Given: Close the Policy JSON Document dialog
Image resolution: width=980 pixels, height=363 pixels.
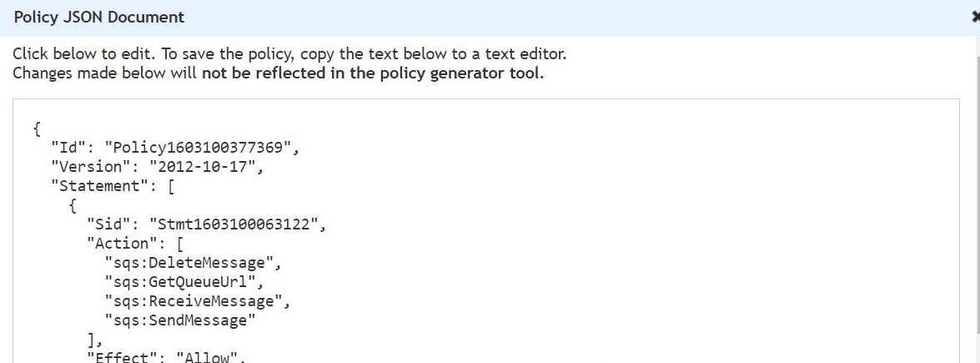Looking at the screenshot, I should click(x=976, y=18).
